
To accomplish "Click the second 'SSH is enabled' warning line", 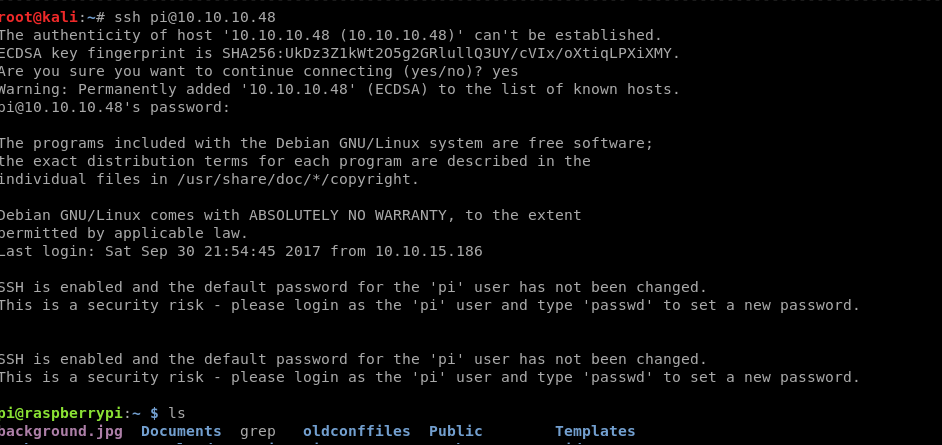I will pyautogui.click(x=353, y=360).
